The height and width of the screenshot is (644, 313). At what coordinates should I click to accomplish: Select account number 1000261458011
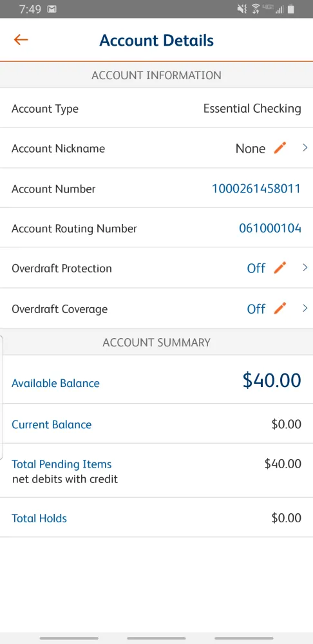pos(256,189)
